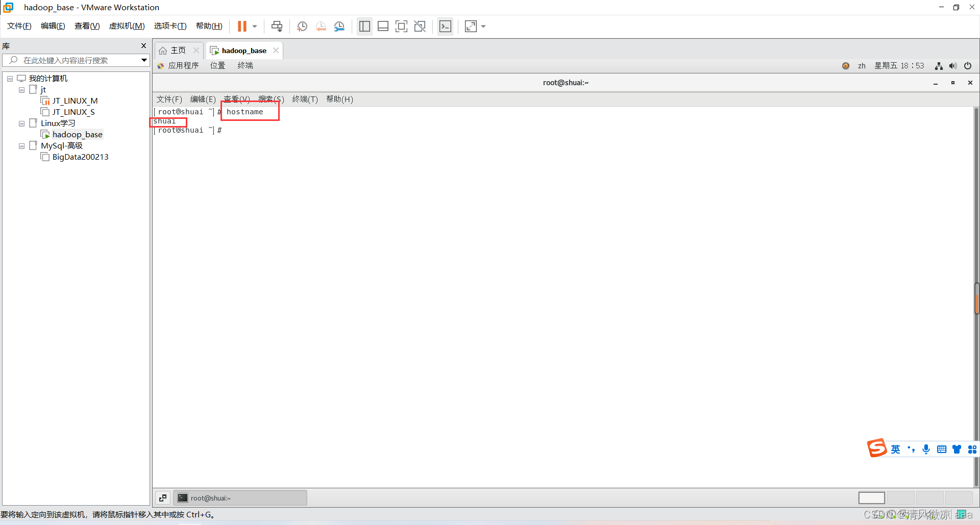980x525 pixels.
Task: Open the terminal 终端(T) menu
Action: pyautogui.click(x=305, y=99)
